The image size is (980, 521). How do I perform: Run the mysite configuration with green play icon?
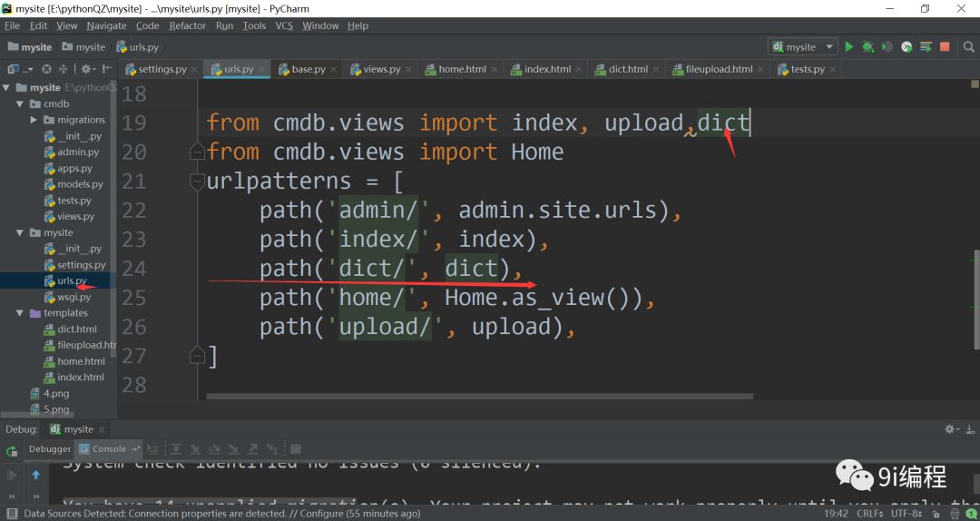tap(848, 47)
